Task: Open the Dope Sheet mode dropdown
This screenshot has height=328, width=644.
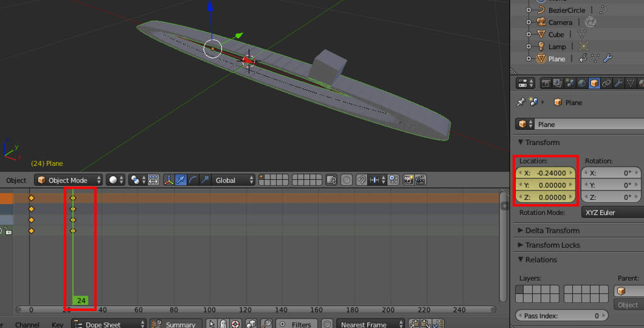Action: (108, 325)
